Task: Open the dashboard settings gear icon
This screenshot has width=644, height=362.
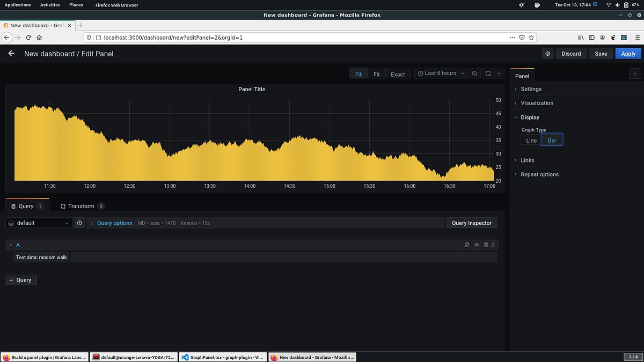Action: coord(547,54)
